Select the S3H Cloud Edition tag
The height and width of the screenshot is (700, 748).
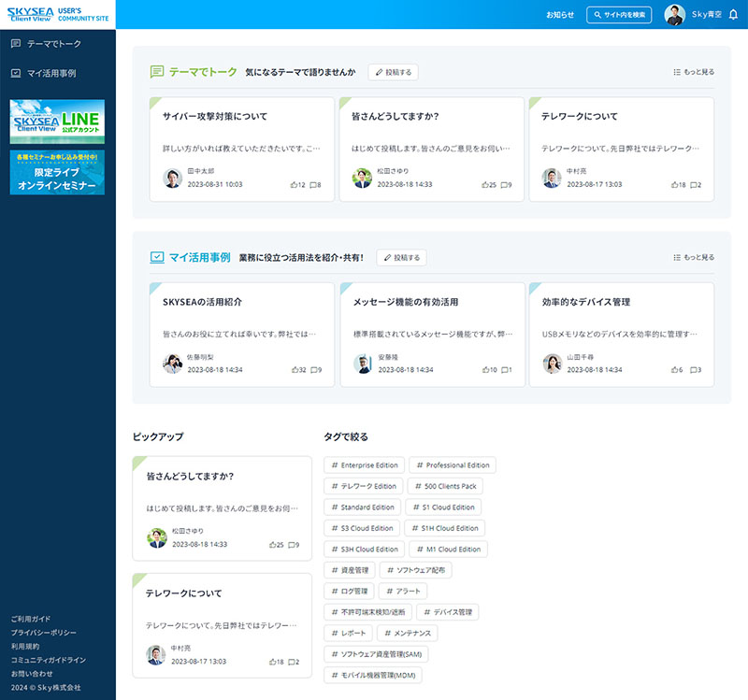(x=364, y=549)
